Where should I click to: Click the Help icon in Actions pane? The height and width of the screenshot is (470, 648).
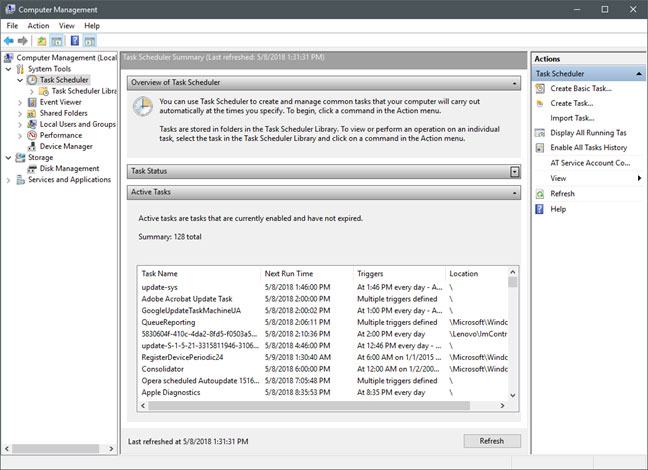540,209
